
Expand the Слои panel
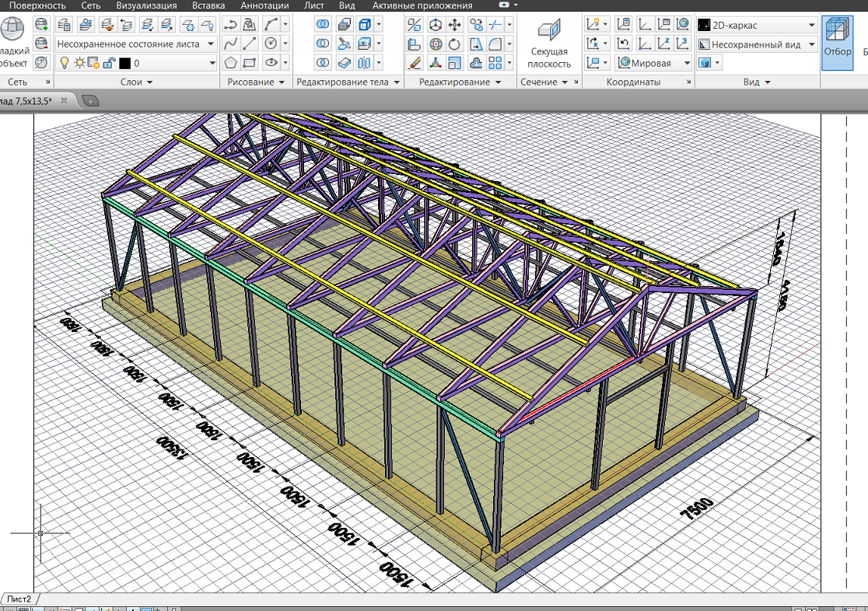(136, 82)
